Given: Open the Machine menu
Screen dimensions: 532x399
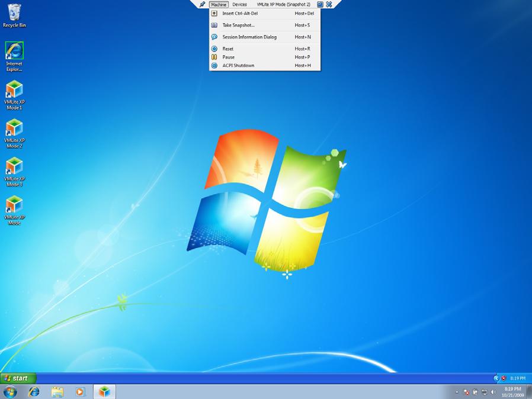Looking at the screenshot, I should (x=219, y=4).
